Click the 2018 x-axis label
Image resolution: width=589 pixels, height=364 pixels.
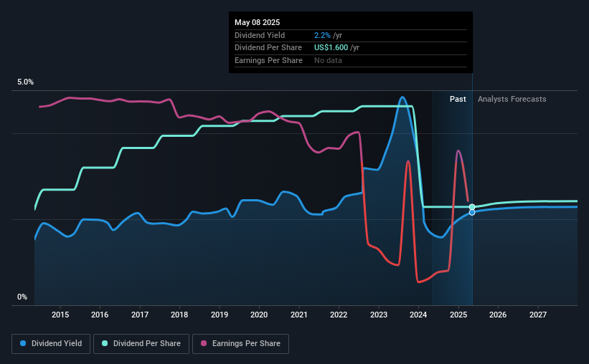tap(179, 315)
